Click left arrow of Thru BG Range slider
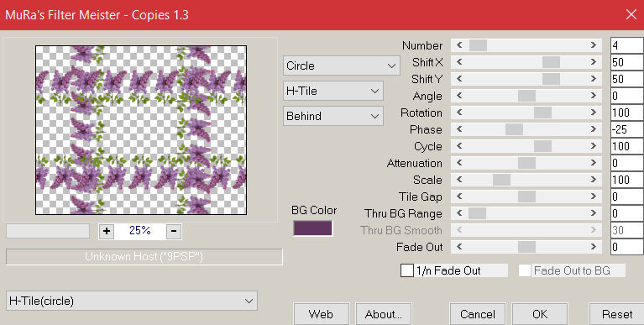Image resolution: width=644 pixels, height=325 pixels. point(459,213)
